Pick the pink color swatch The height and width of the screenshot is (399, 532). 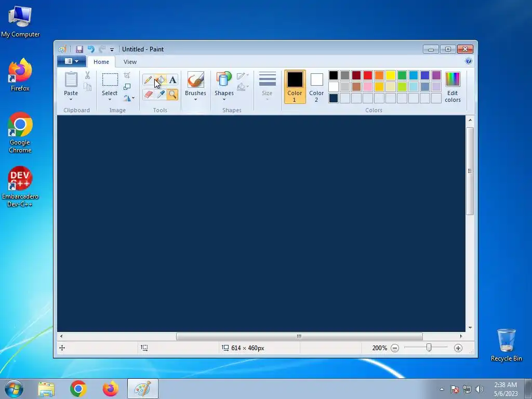[368, 87]
